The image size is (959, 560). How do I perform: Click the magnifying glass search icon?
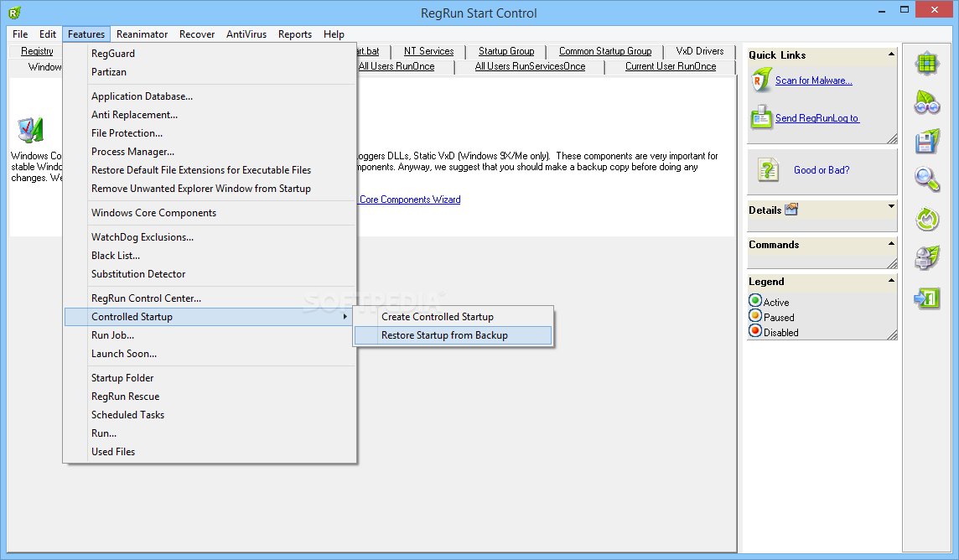tap(926, 179)
